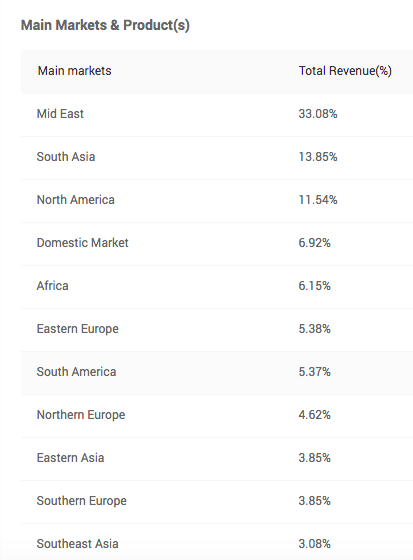Select the Southern Europe row
The width and height of the screenshot is (413, 560).
point(217,502)
